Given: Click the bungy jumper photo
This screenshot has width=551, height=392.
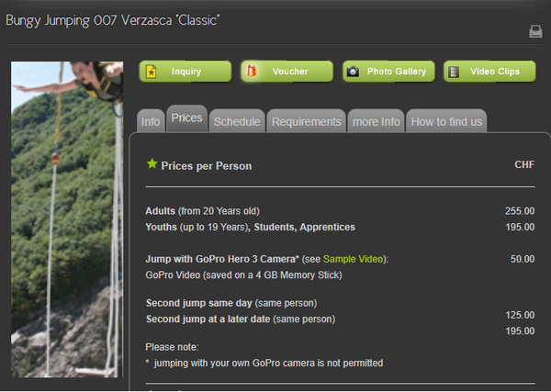Looking at the screenshot, I should [x=66, y=218].
